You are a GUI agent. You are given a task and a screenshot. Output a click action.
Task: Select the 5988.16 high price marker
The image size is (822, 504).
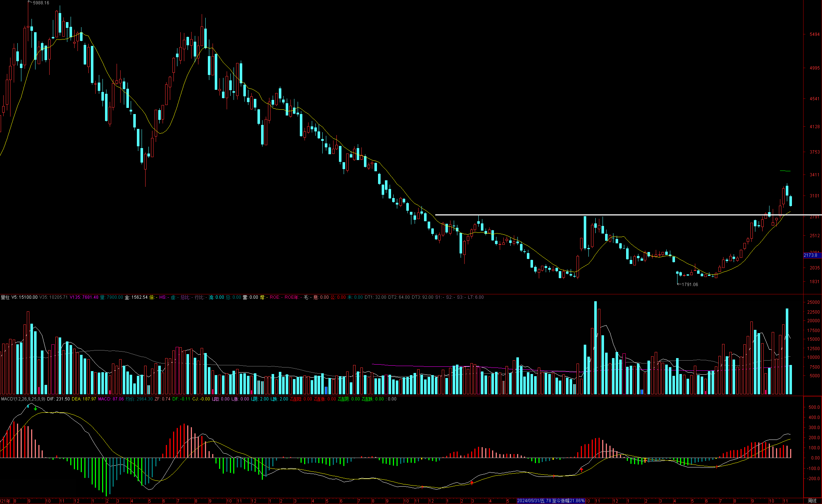point(41,3)
